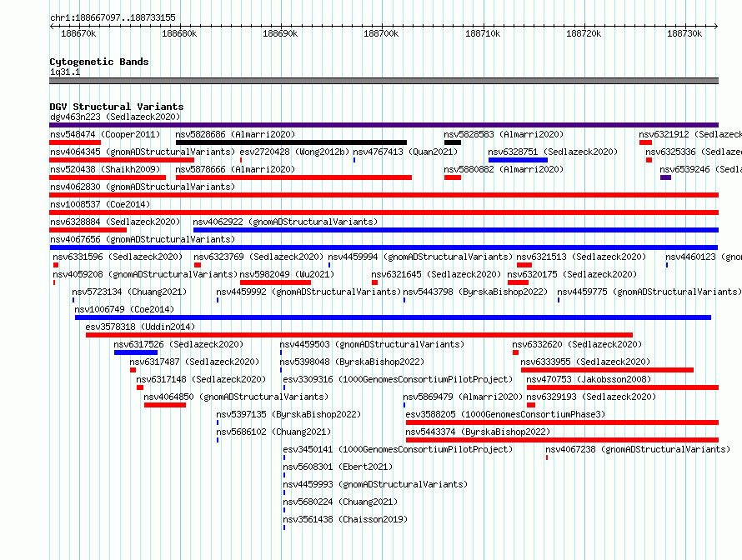Open the nsv4067238 gnomAD variant label
The image size is (742, 560).
pos(638,449)
